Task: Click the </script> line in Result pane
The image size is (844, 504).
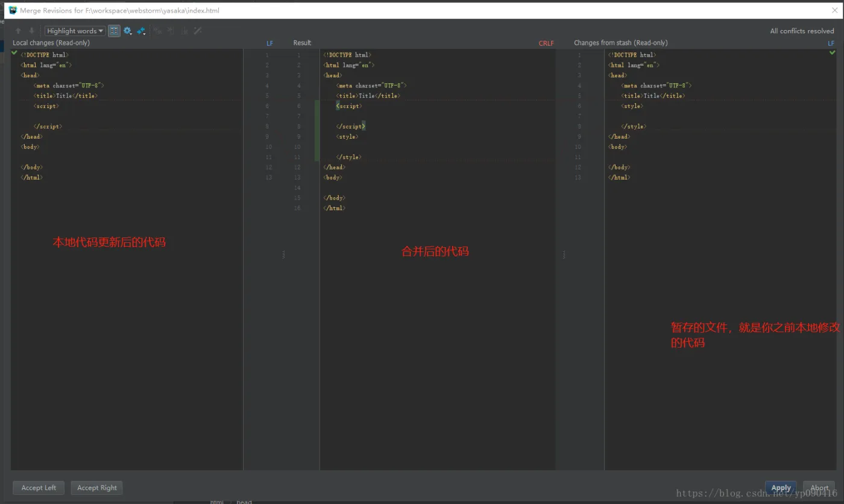Action: pos(351,127)
